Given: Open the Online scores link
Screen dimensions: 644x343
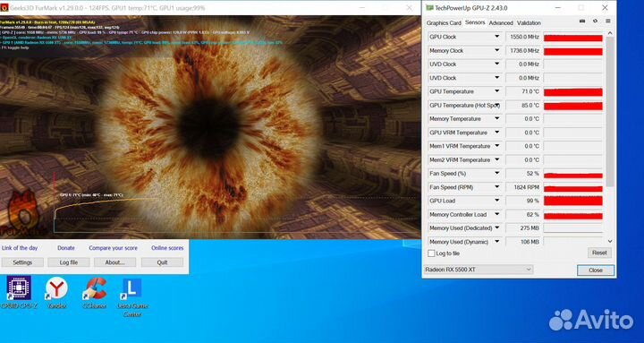Looking at the screenshot, I should (167, 248).
